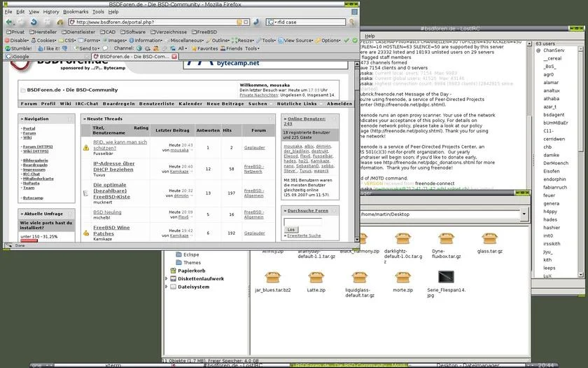Open the 'FreeBSD Wine Patches' thread link
This screenshot has width=588, height=368.
pyautogui.click(x=111, y=231)
